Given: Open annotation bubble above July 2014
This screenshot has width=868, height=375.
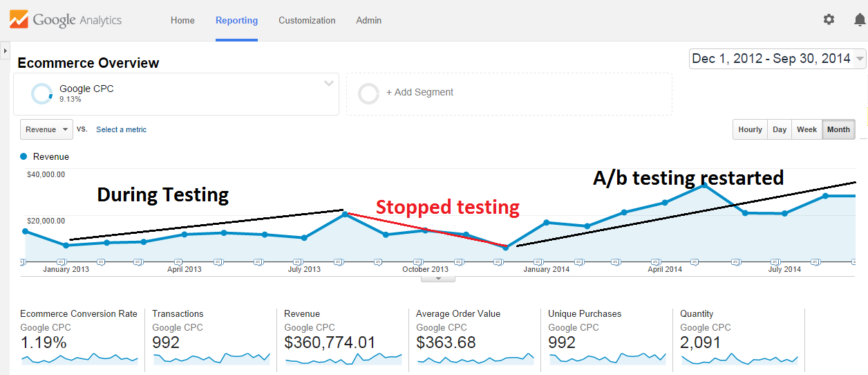Looking at the screenshot, I should coord(776,262).
